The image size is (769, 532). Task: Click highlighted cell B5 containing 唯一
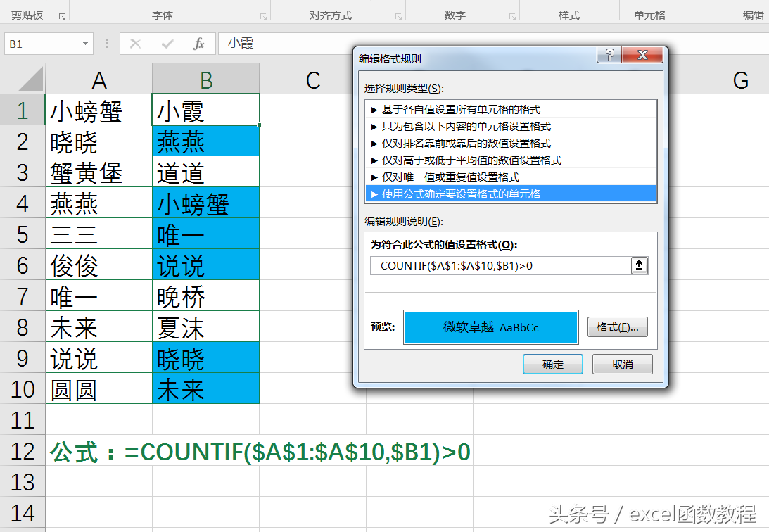[x=206, y=234]
